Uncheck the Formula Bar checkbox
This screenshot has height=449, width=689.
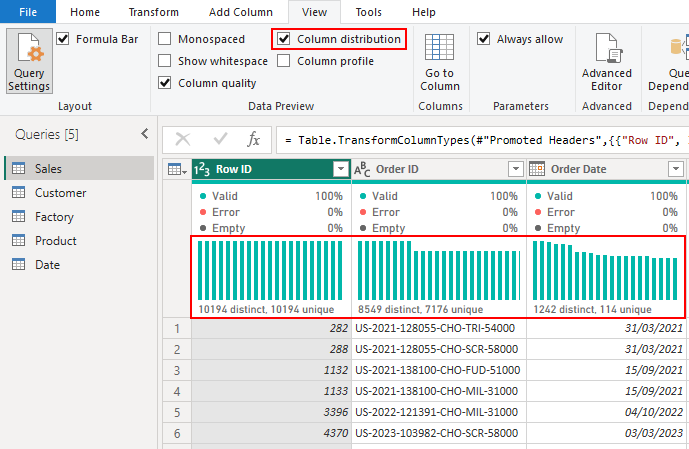click(63, 39)
